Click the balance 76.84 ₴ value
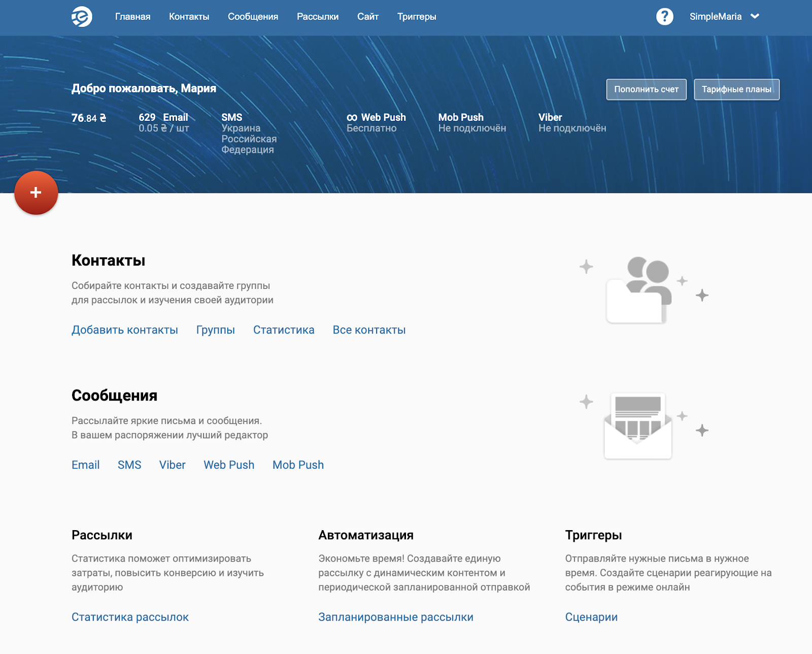 coord(89,118)
